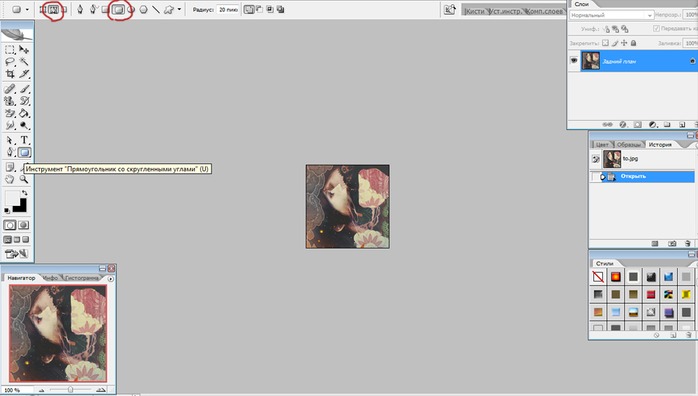698x396 pixels.
Task: Jump to ImageReady button at toolbox bottom
Action: pos(16,254)
